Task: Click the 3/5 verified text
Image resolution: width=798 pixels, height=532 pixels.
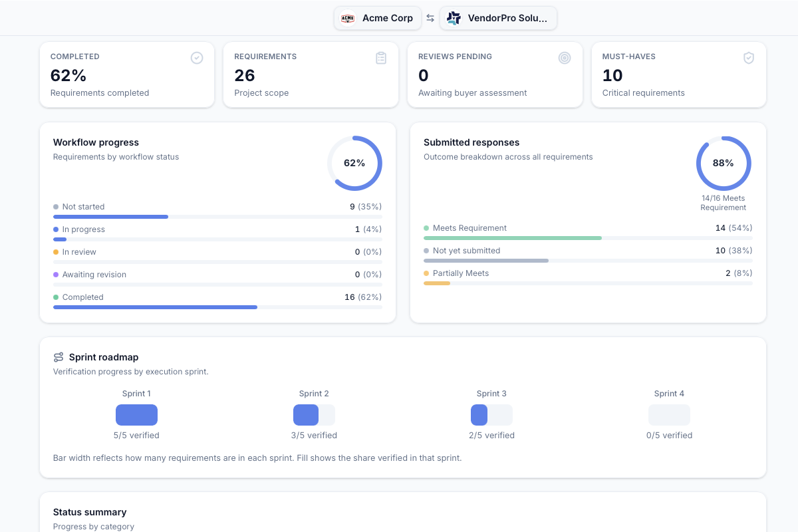Action: coord(314,436)
